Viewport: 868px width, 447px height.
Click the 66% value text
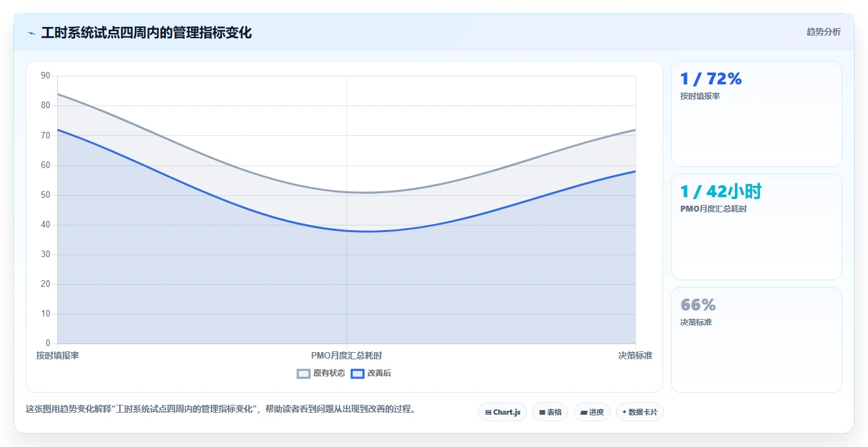(x=697, y=305)
